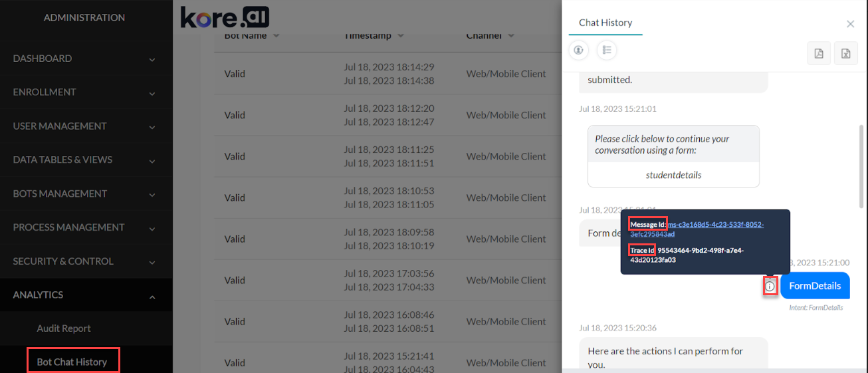Open Bot Chat History in the sidebar

(x=72, y=362)
